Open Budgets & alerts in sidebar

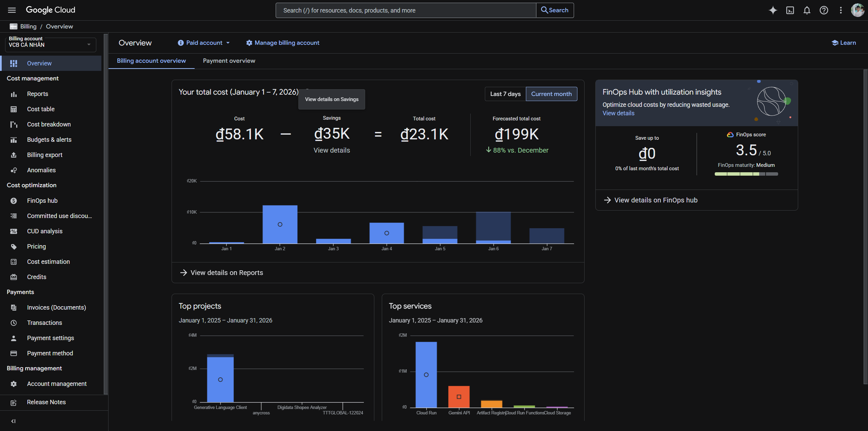pos(49,140)
